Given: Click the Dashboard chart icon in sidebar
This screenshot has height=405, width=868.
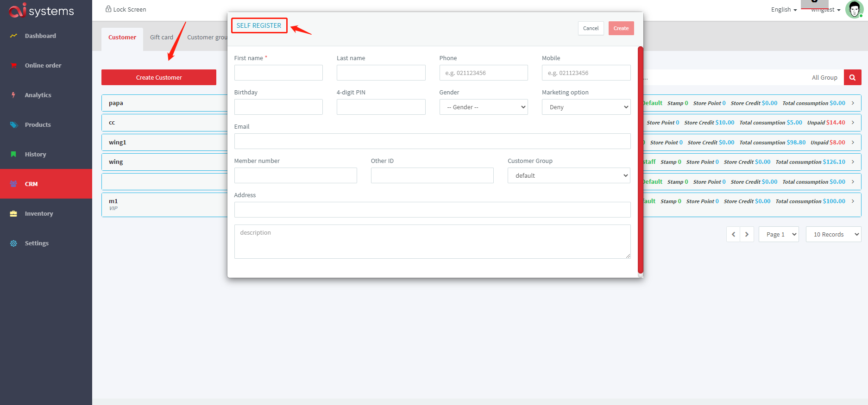Looking at the screenshot, I should [x=13, y=36].
